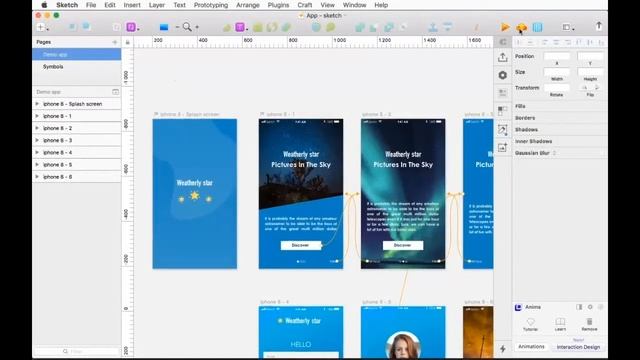640x360 pixels.
Task: Open the Craft duplicate panel icon
Action: (503, 93)
